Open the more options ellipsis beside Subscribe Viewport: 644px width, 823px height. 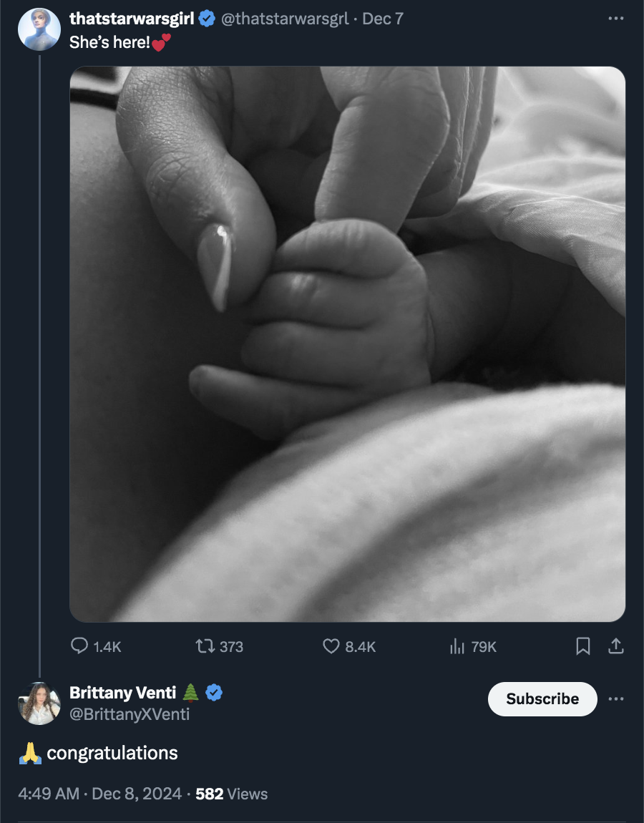pyautogui.click(x=615, y=698)
